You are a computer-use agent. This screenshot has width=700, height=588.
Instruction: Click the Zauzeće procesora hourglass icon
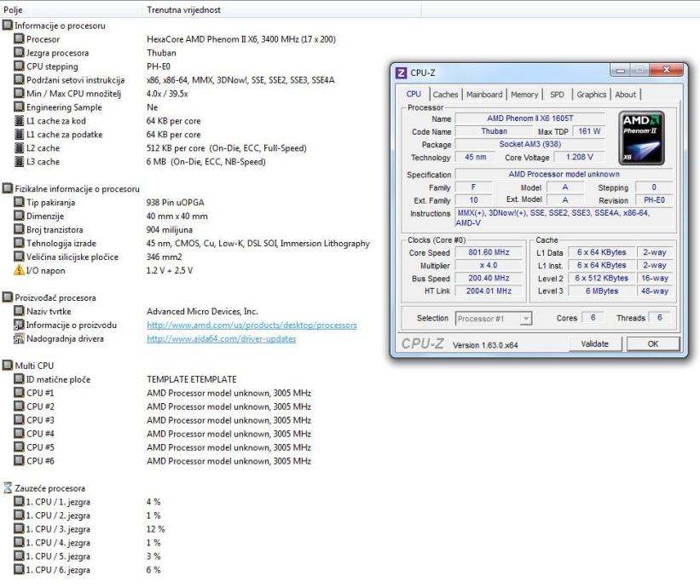[7, 488]
